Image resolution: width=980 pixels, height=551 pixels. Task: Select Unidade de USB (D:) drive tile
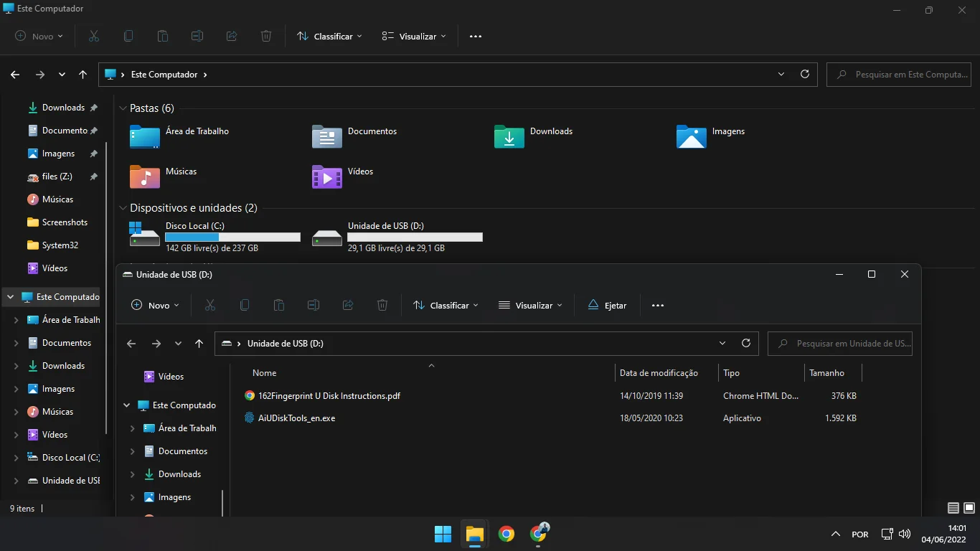pos(397,237)
